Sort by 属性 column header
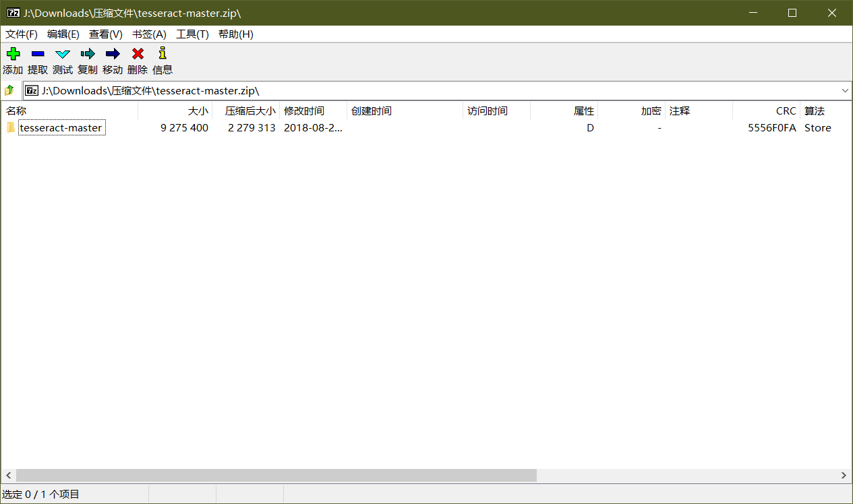This screenshot has width=853, height=504. (564, 111)
